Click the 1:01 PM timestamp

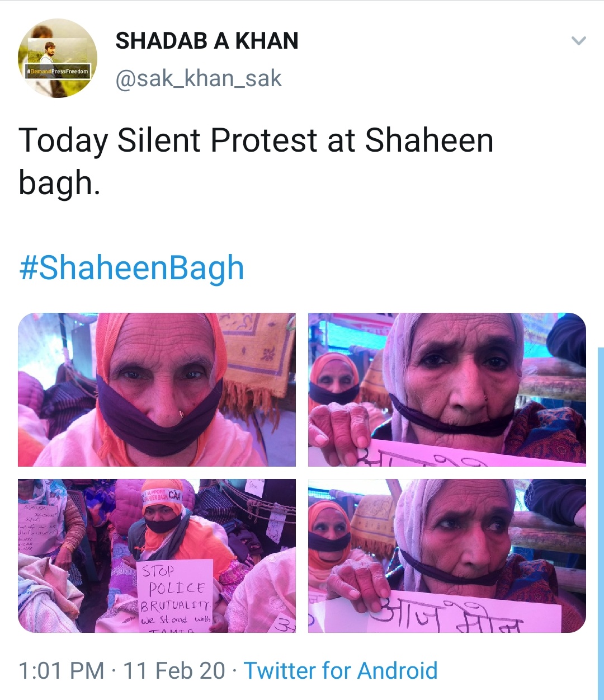pyautogui.click(x=62, y=670)
